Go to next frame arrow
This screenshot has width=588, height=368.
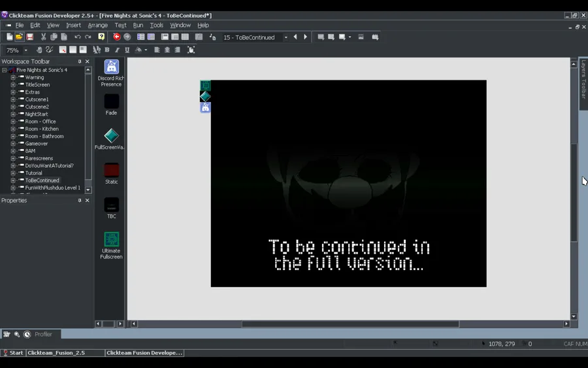point(305,37)
